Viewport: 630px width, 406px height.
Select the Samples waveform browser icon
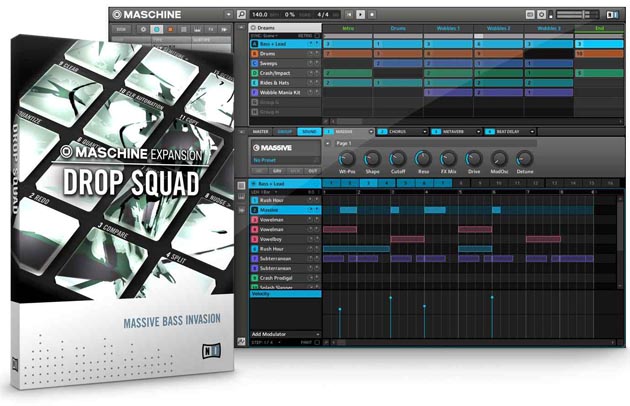pos(224,29)
